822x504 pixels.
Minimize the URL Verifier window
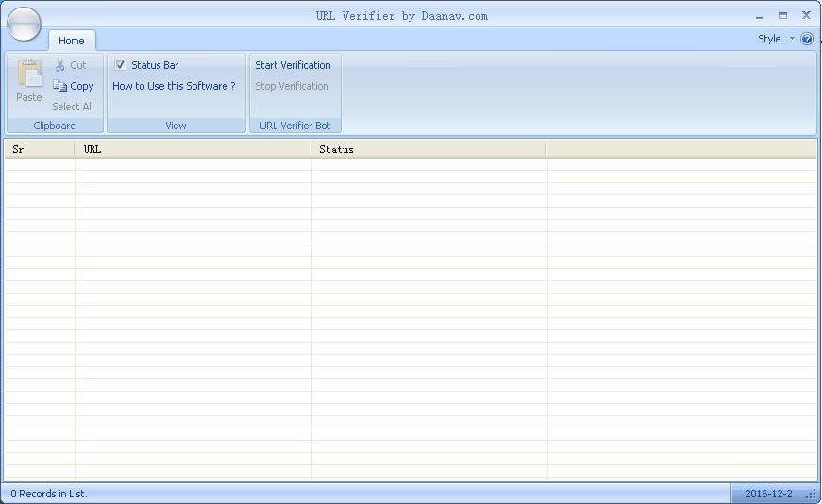(x=759, y=16)
